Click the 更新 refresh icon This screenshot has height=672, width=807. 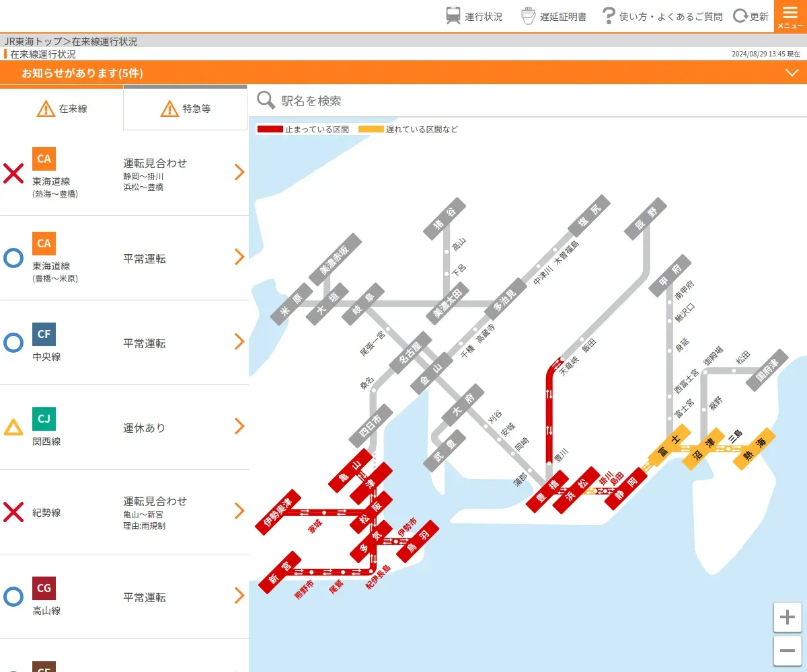pyautogui.click(x=740, y=16)
